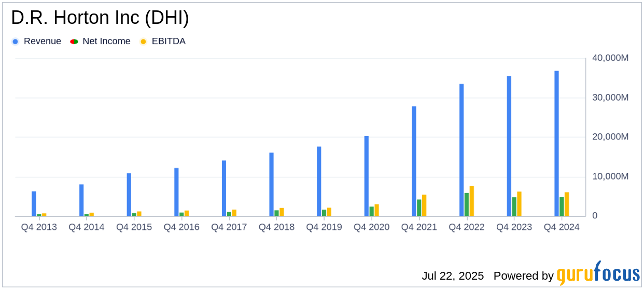Click the Q4 2021 axis label
This screenshot has height=289, width=644.
point(419,227)
